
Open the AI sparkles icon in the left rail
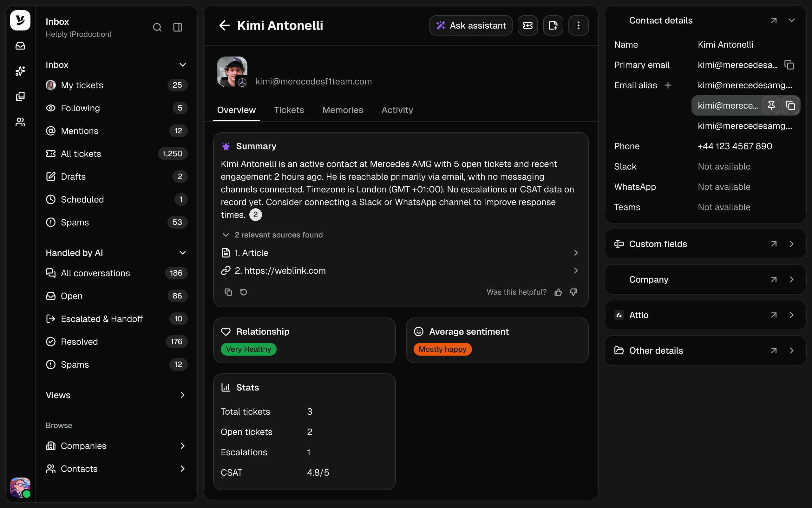click(x=20, y=71)
